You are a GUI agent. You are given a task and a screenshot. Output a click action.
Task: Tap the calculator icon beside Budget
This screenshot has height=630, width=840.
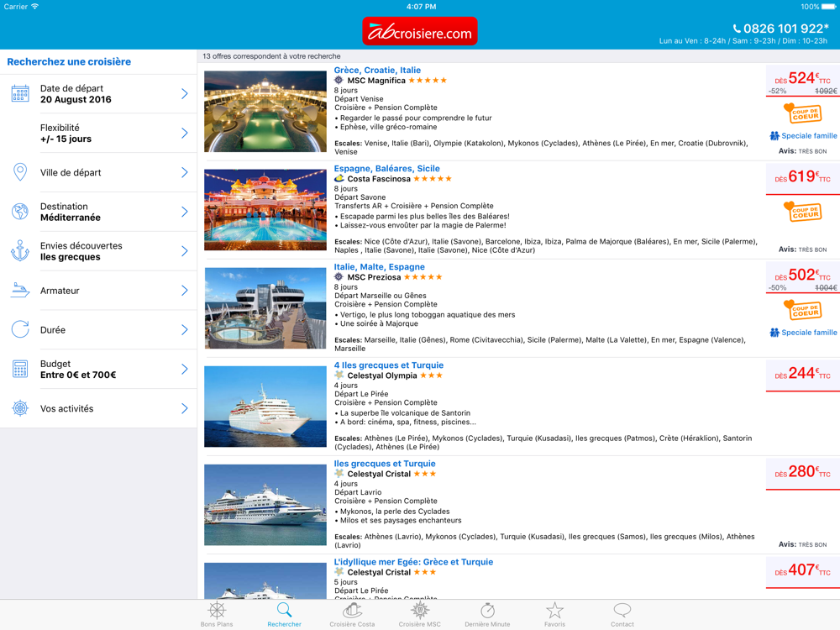tap(20, 369)
